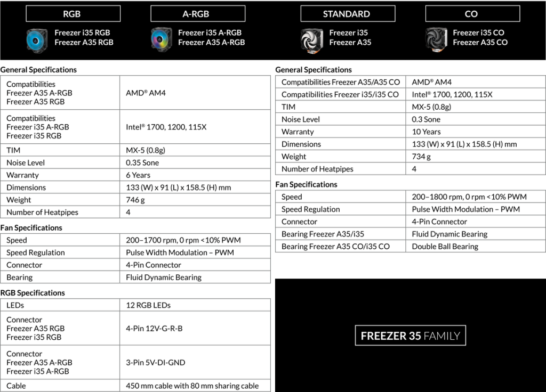Image resolution: width=546 pixels, height=392 pixels.
Task: Click the '734 g' weight value
Action: [421, 157]
